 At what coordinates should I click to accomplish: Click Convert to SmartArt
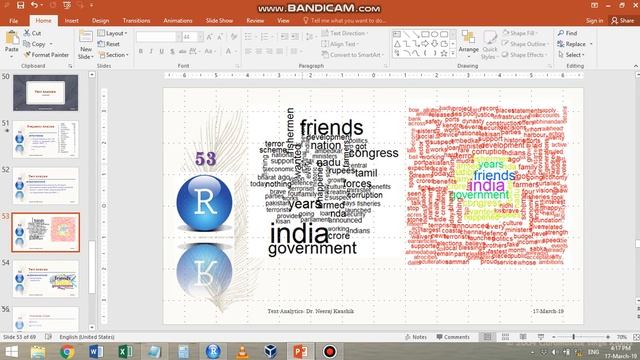[x=353, y=55]
